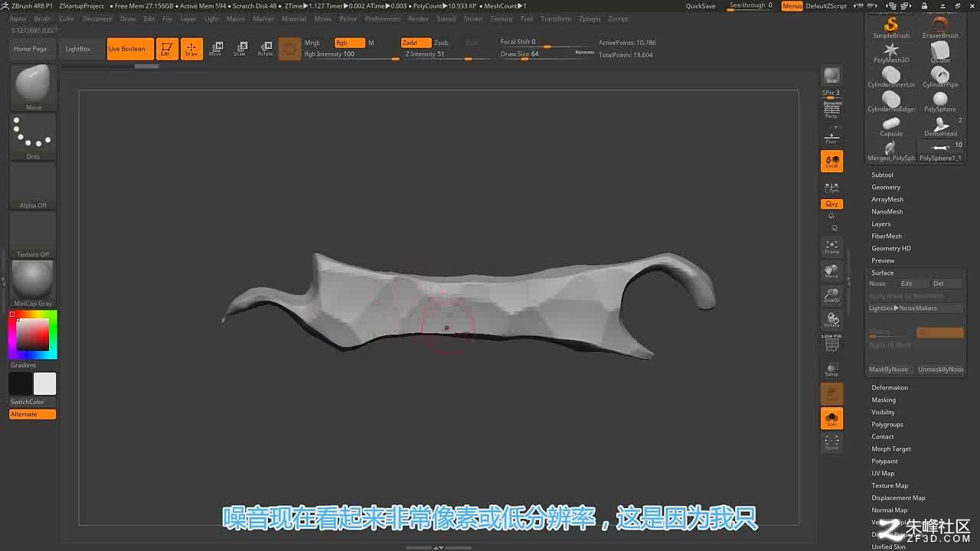The height and width of the screenshot is (551, 980).
Task: Select the CylinderNoEdges mesh
Action: click(891, 102)
